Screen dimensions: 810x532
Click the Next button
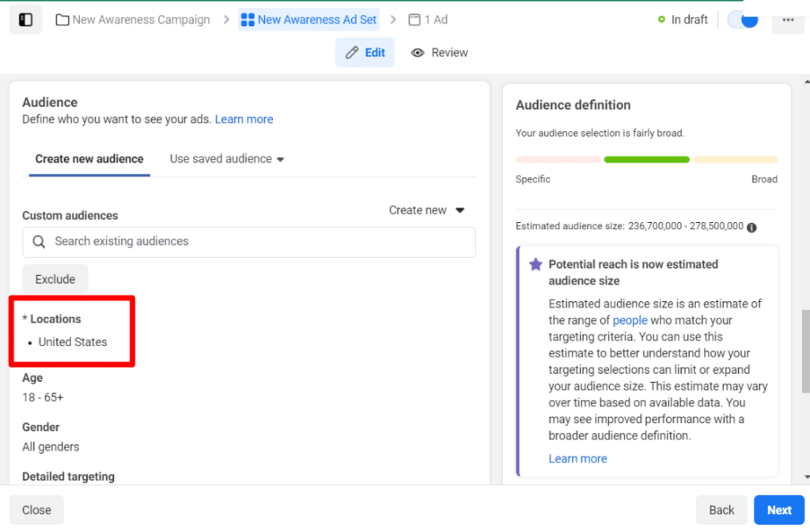pyautogui.click(x=779, y=510)
